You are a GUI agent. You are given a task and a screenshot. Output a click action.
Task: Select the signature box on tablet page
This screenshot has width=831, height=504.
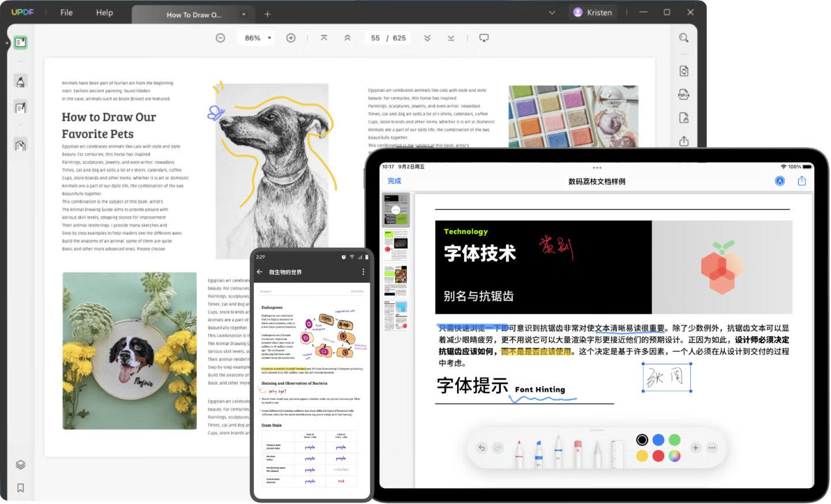tap(667, 378)
